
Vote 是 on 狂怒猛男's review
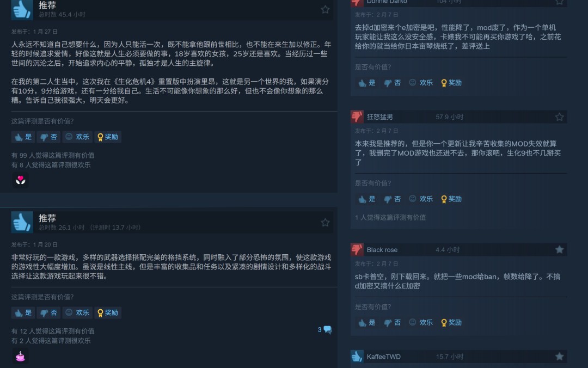pos(367,199)
